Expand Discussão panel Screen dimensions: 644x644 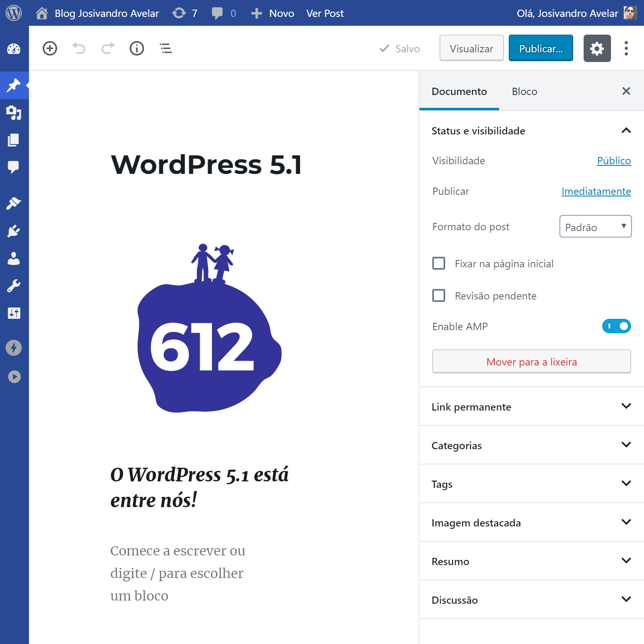click(x=531, y=599)
